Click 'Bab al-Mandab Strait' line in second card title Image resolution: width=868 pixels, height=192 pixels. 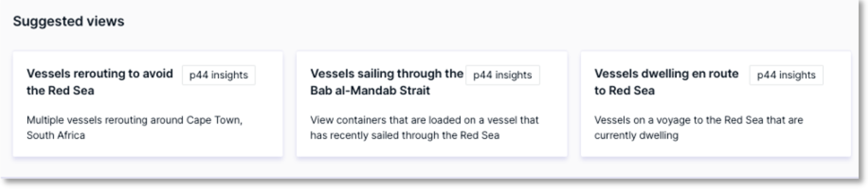tap(370, 90)
